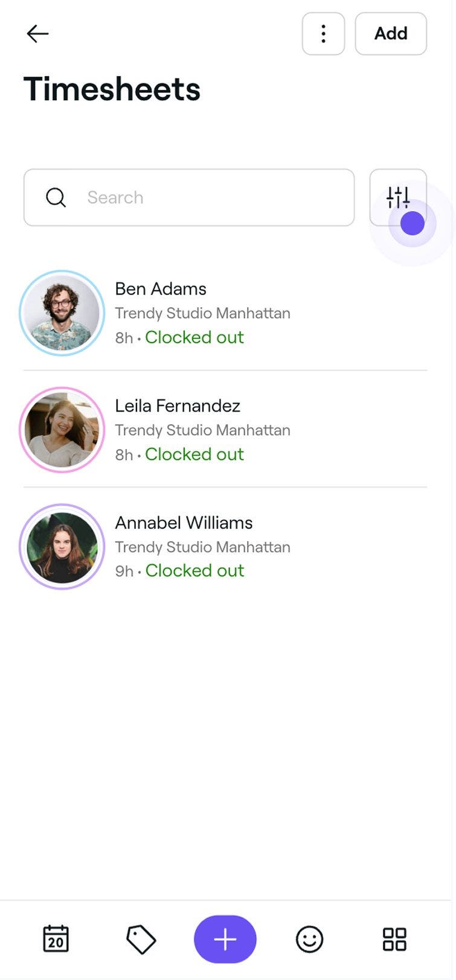This screenshot has height=980, width=456.
Task: Click the Timesheets page heading
Action: point(112,89)
